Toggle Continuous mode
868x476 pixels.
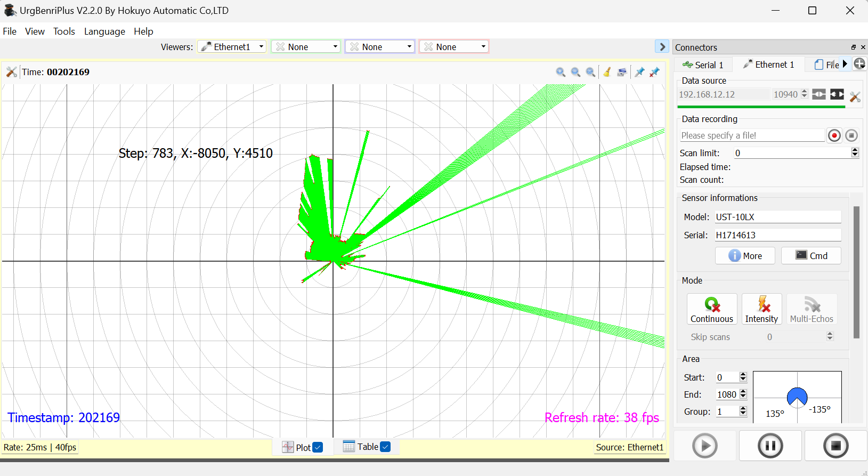(x=712, y=309)
